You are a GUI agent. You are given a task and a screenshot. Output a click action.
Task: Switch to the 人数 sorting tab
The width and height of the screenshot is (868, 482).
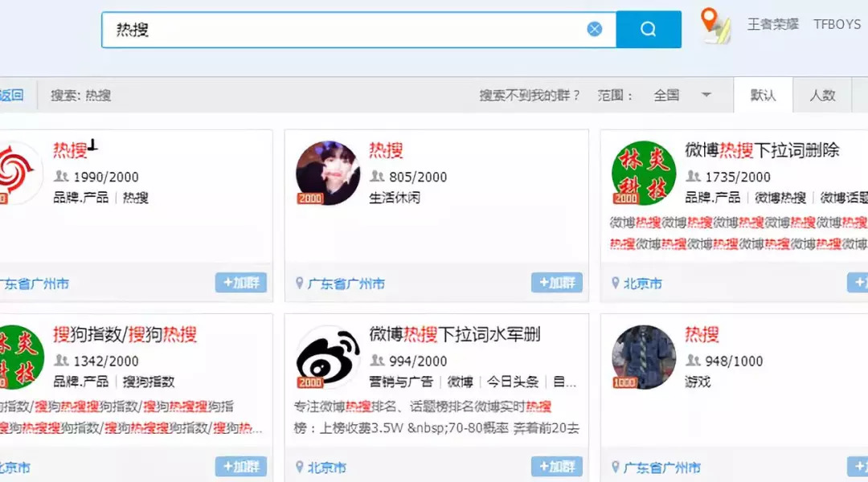point(823,95)
